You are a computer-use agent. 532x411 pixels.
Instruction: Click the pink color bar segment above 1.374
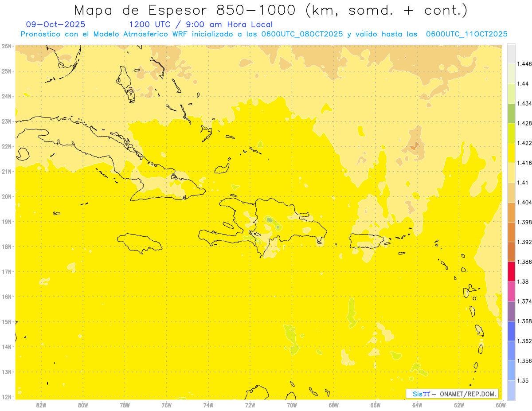tap(511, 291)
